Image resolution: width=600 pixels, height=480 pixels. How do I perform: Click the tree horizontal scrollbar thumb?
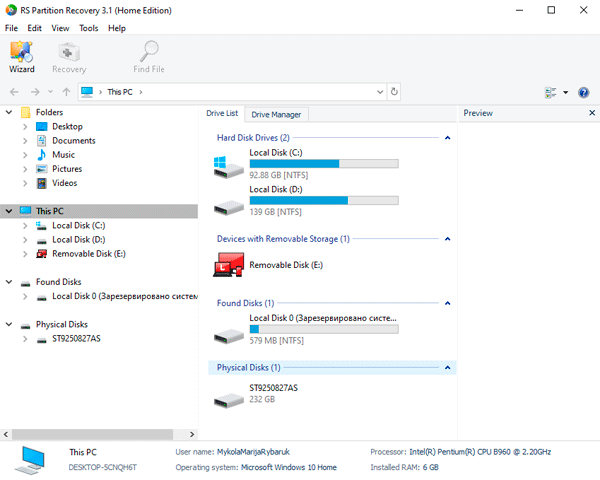pos(92,434)
